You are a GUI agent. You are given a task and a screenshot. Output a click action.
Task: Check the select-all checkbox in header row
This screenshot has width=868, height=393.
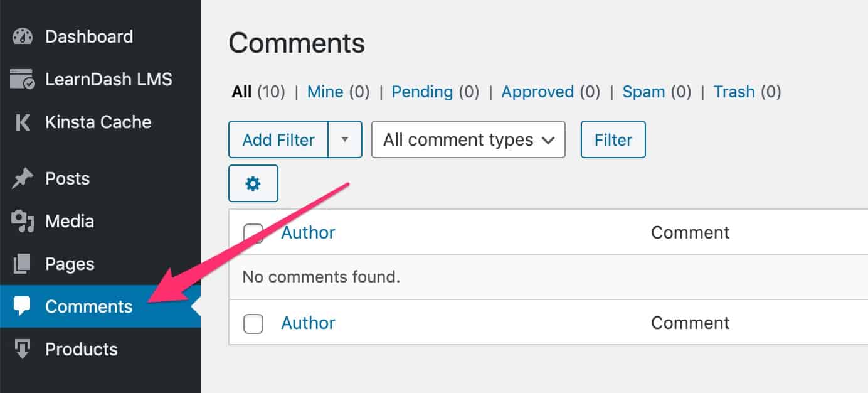(253, 232)
